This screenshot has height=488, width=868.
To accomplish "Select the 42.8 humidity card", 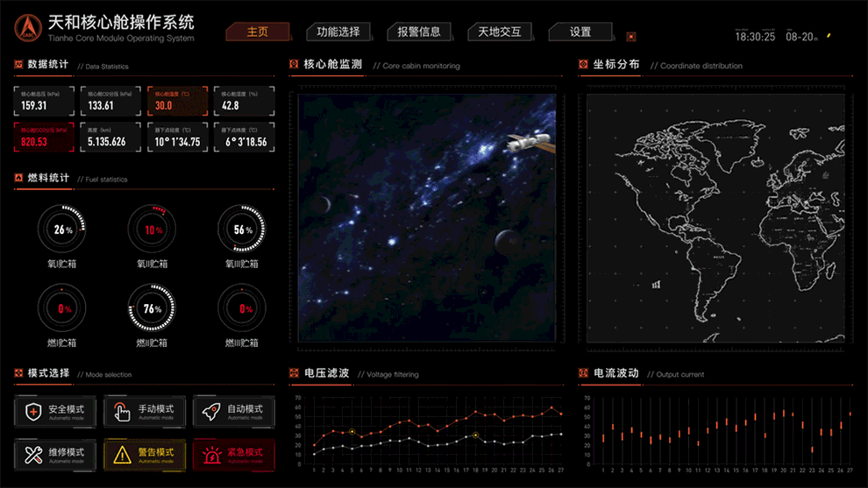I will coord(244,101).
